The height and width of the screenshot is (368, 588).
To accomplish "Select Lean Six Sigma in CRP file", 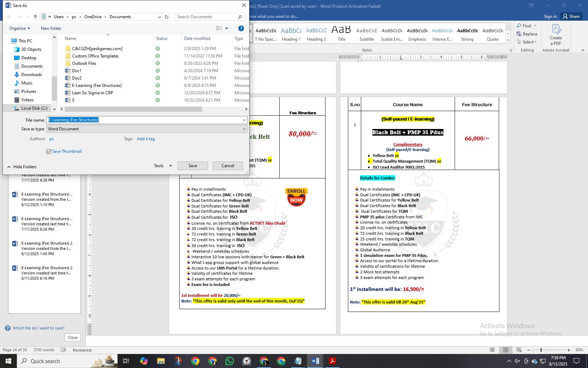I will click(92, 93).
